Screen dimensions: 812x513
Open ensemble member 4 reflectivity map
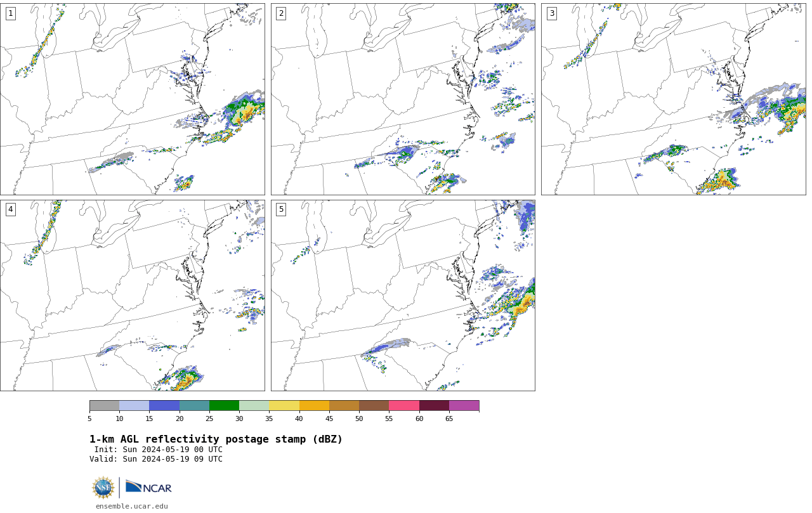pos(133,295)
